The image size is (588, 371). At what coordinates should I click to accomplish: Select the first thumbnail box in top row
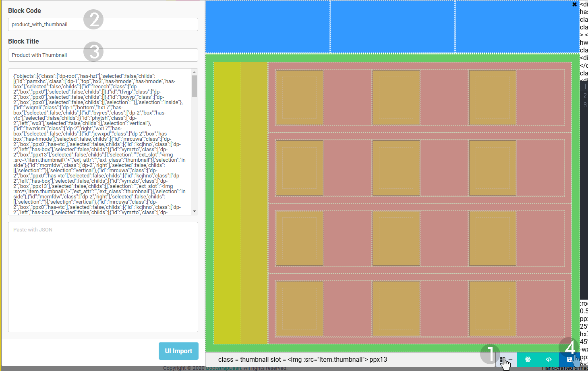299,98
